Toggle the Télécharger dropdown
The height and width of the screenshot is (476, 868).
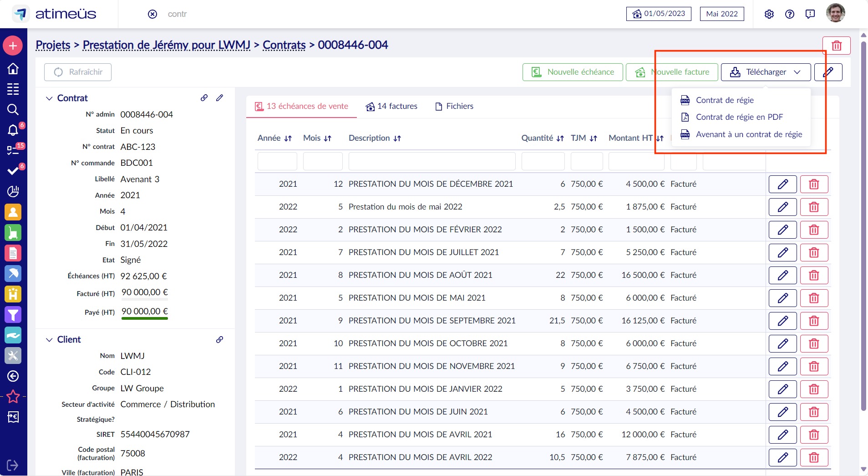[766, 72]
